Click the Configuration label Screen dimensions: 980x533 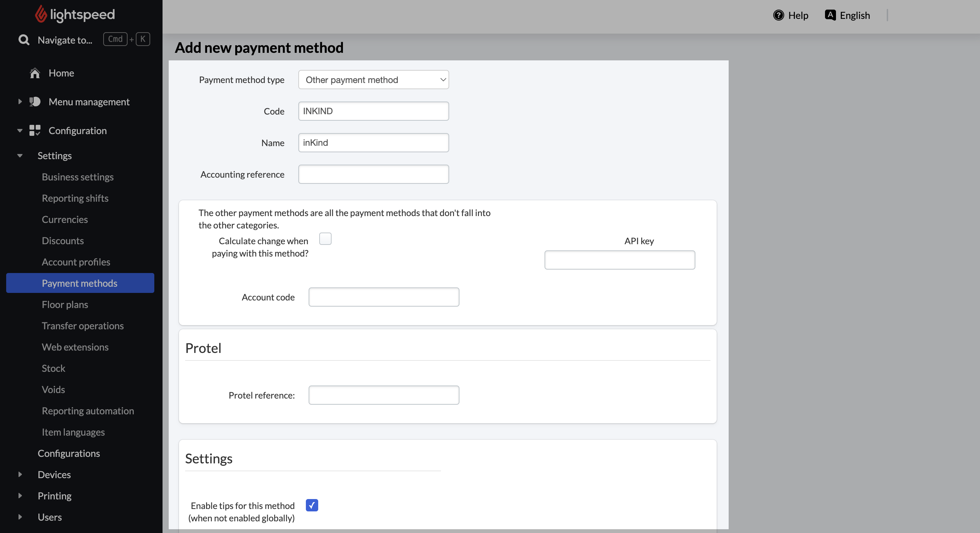[x=77, y=130]
